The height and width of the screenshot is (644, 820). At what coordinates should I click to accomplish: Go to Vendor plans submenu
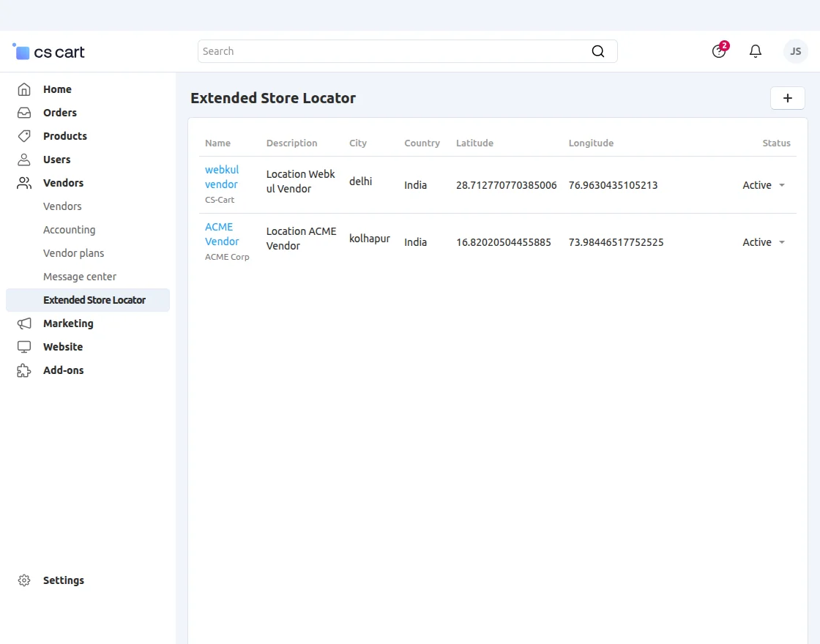[x=73, y=253]
